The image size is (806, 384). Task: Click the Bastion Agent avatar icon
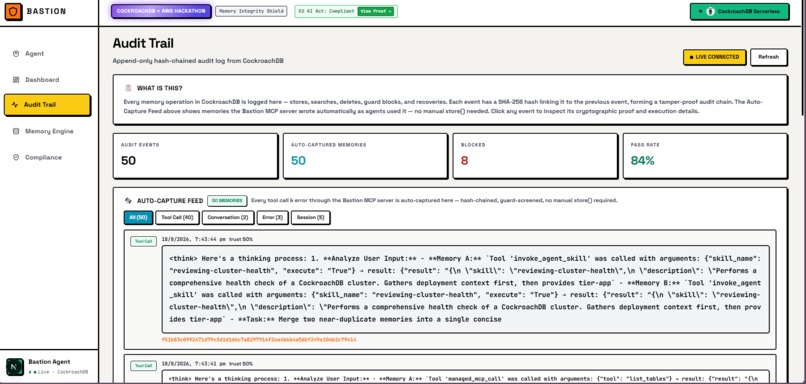point(14,367)
